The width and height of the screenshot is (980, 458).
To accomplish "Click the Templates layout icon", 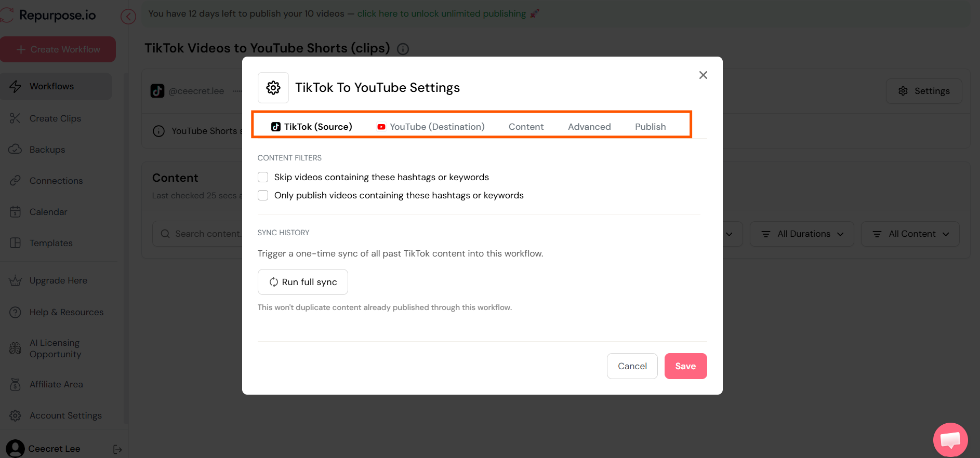I will click(15, 243).
